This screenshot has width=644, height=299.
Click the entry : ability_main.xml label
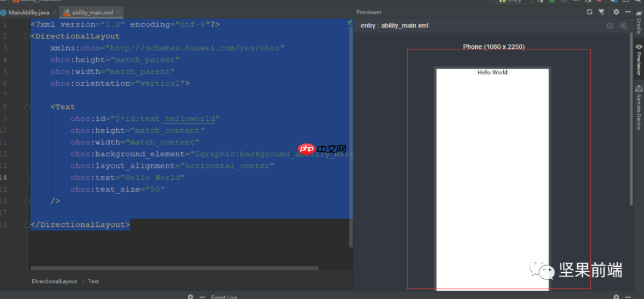394,26
